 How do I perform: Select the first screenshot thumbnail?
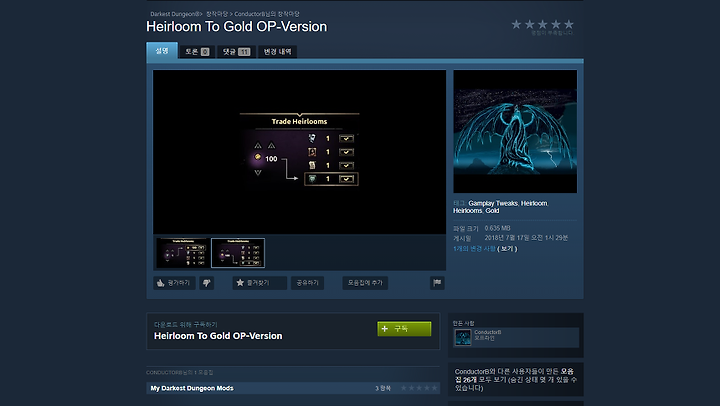click(x=182, y=253)
